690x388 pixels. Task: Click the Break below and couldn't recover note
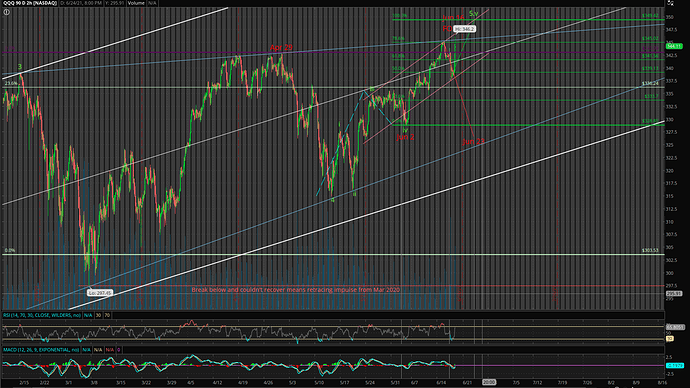coord(296,290)
